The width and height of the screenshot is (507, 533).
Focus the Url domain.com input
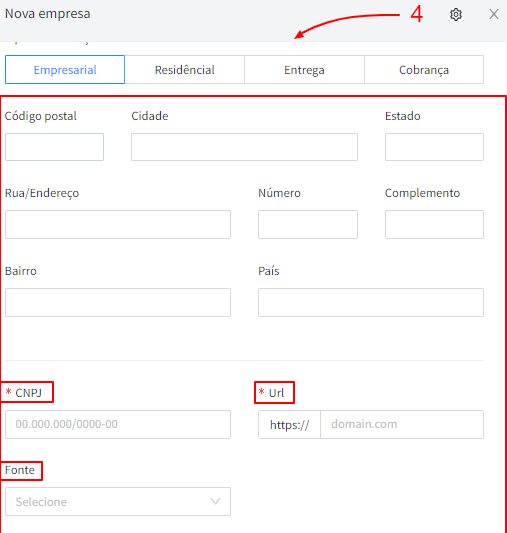click(402, 424)
